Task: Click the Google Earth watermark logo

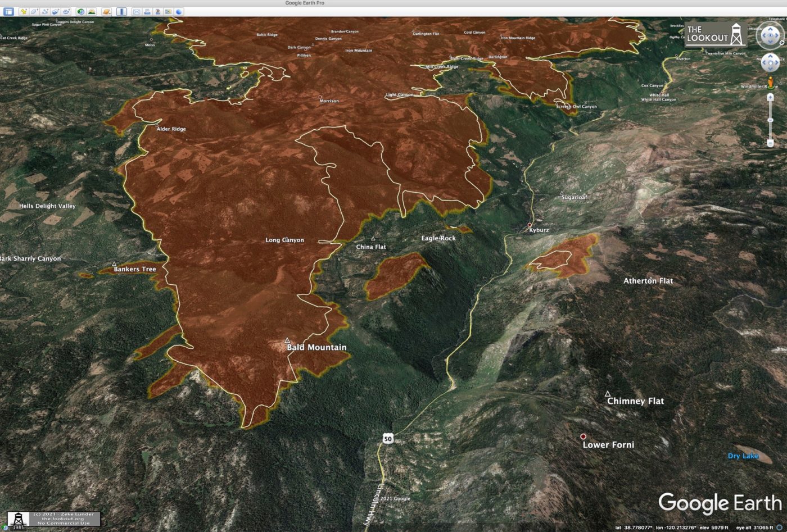Action: tap(720, 503)
